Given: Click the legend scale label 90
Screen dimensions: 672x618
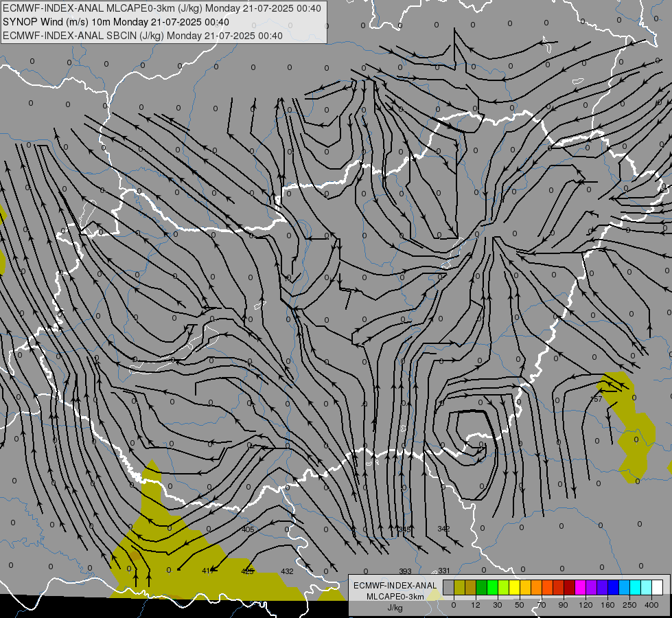Looking at the screenshot, I should pyautogui.click(x=563, y=605).
